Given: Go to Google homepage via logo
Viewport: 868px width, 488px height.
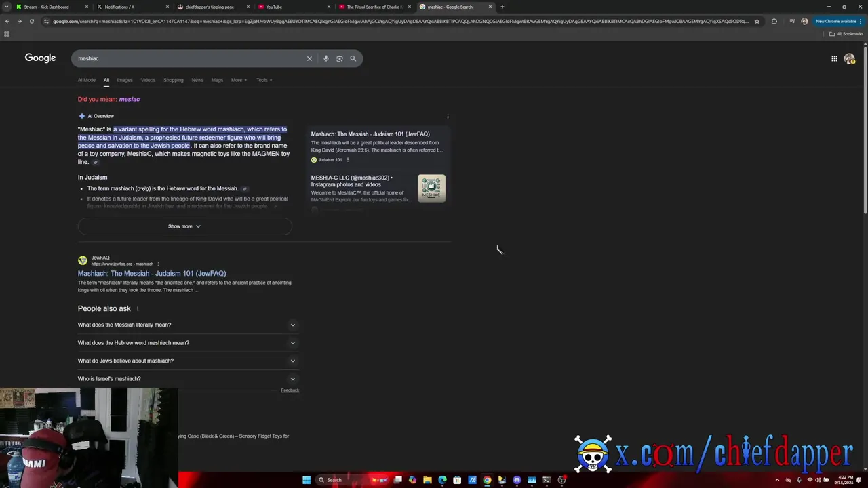Looking at the screenshot, I should [40, 58].
